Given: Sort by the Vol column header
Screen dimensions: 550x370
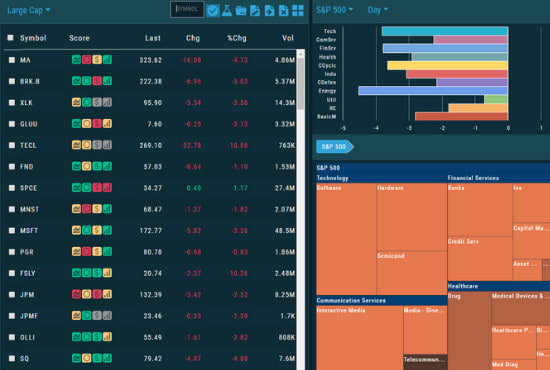Looking at the screenshot, I should [288, 38].
